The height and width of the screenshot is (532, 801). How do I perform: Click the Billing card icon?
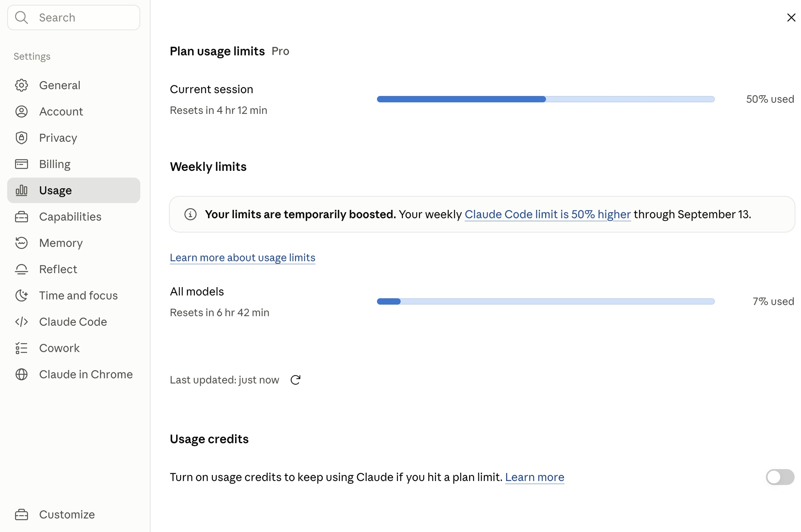pos(22,164)
